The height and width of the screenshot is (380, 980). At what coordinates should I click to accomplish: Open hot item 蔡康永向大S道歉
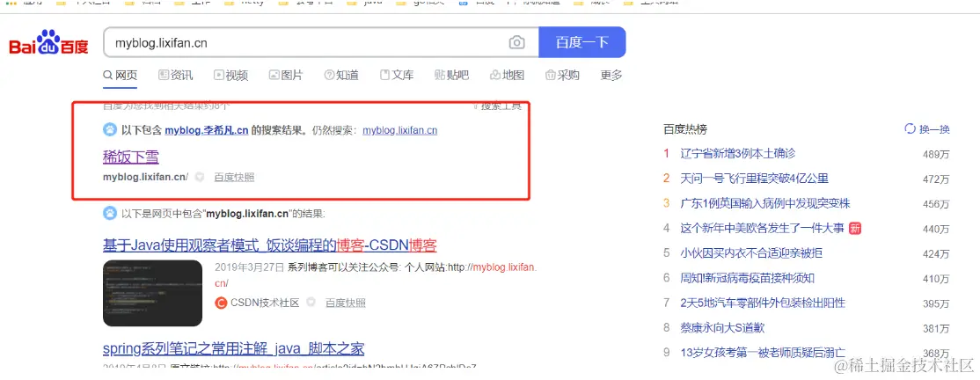click(x=722, y=328)
